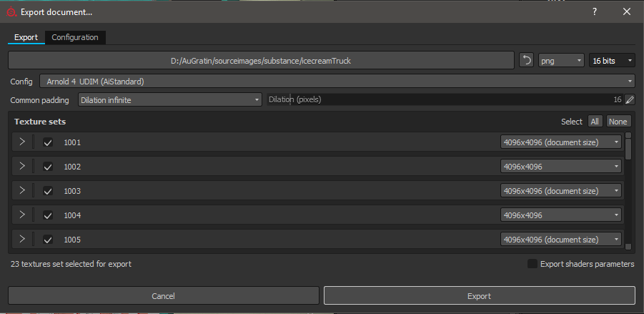
Task: Open the 16 bits depth dropdown
Action: pyautogui.click(x=612, y=60)
